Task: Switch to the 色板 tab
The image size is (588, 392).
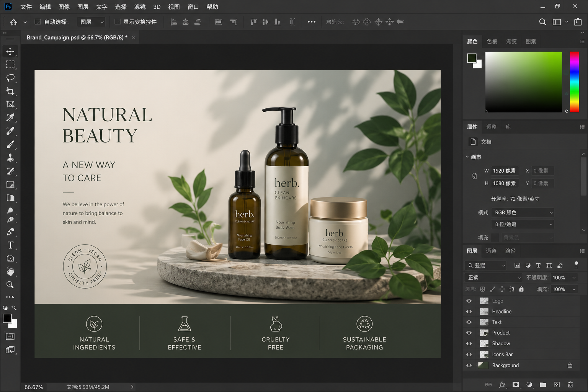Action: pyautogui.click(x=492, y=41)
